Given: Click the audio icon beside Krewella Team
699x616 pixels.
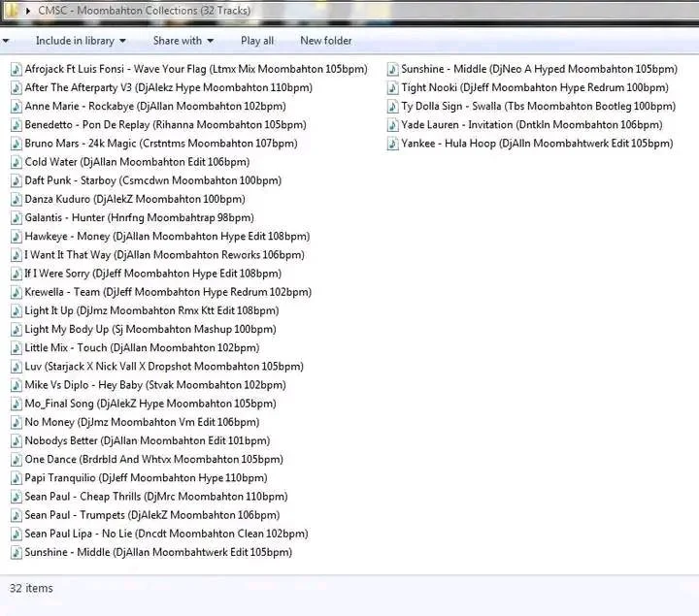Looking at the screenshot, I should point(17,293).
